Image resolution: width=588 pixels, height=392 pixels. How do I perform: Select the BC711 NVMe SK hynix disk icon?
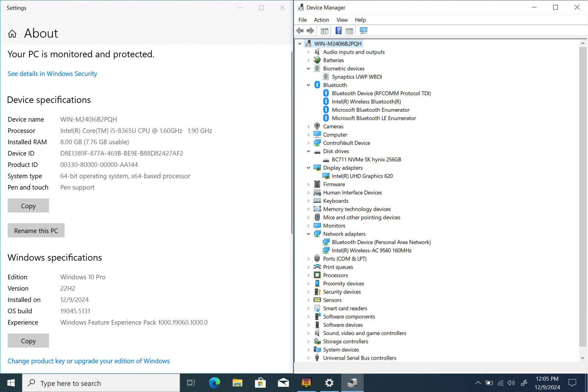point(326,160)
